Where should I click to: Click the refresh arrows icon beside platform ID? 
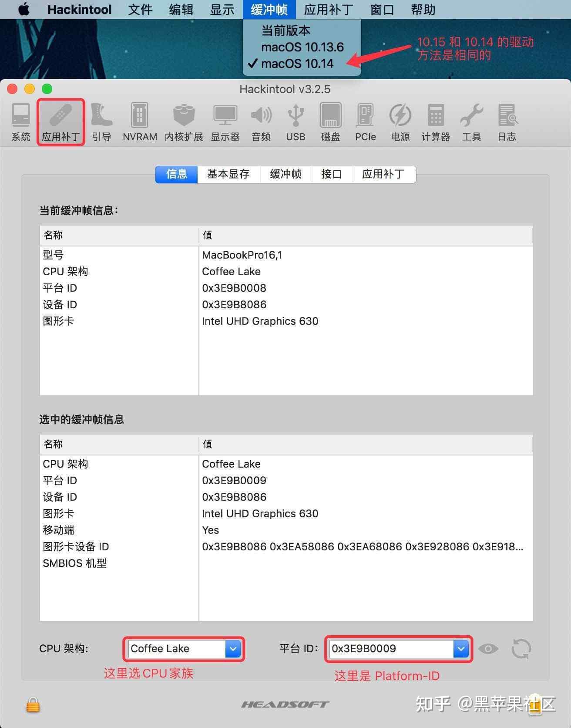pyautogui.click(x=521, y=649)
